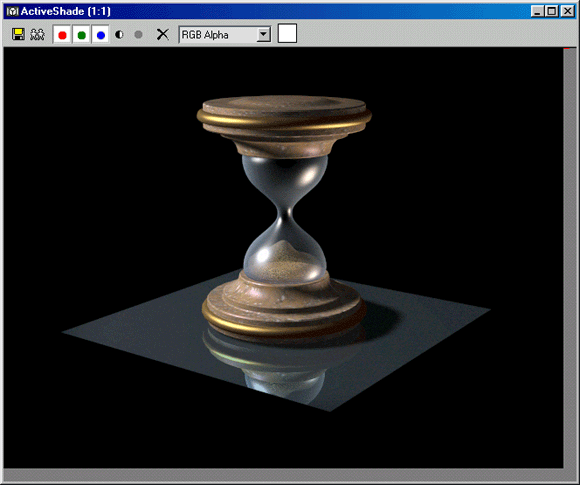The image size is (580, 485).
Task: Minimize the ActiveShade window
Action: [x=537, y=11]
